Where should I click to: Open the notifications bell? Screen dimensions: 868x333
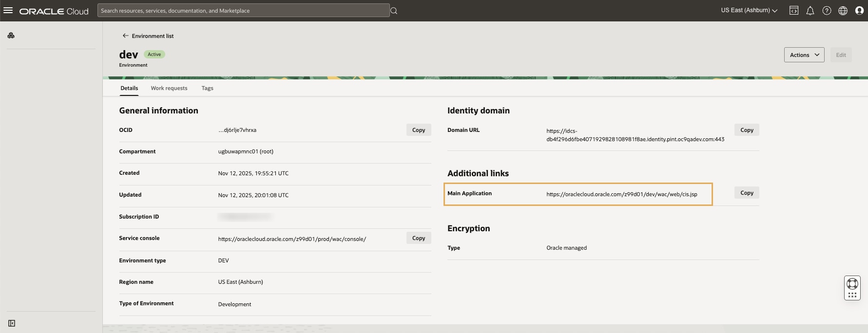(810, 11)
